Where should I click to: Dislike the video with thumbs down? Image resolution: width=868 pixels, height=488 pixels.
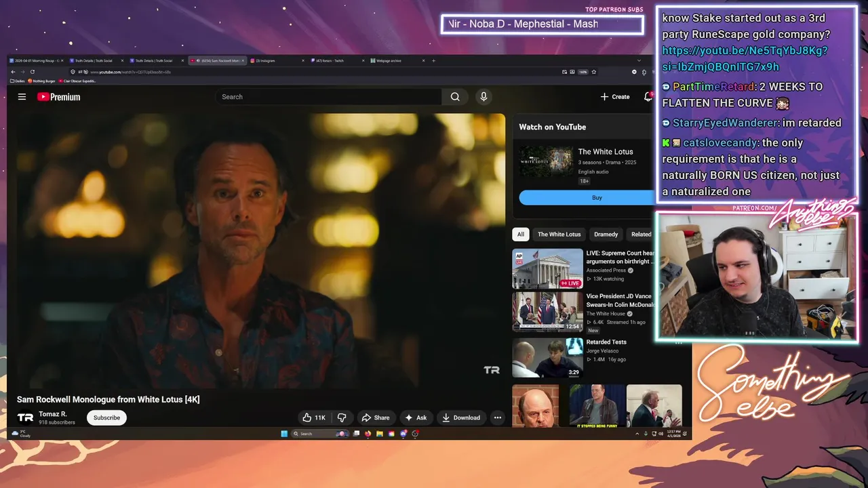342,418
